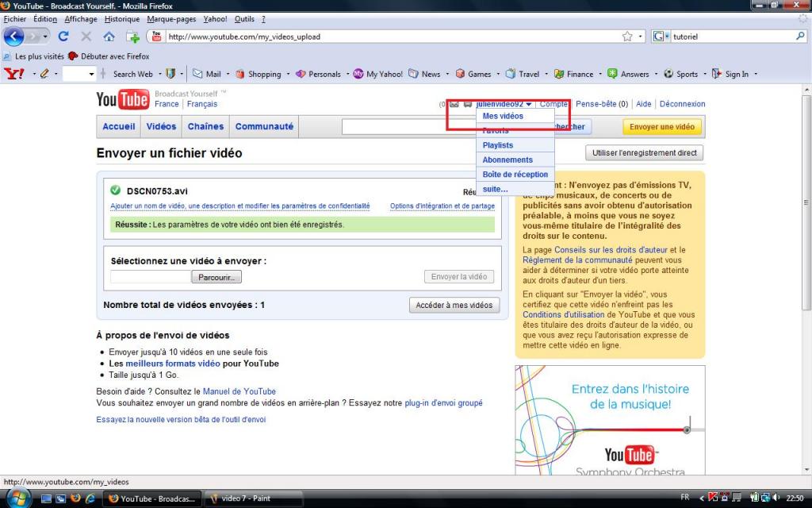Open Yahoo Sports toolbar button
The width and height of the screenshot is (812, 508).
680,74
